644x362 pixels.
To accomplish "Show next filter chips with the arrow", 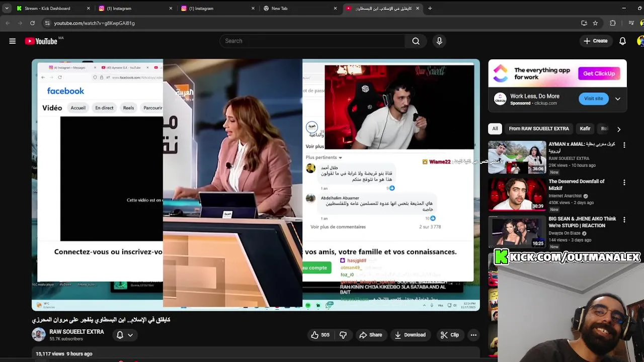I will tap(619, 129).
